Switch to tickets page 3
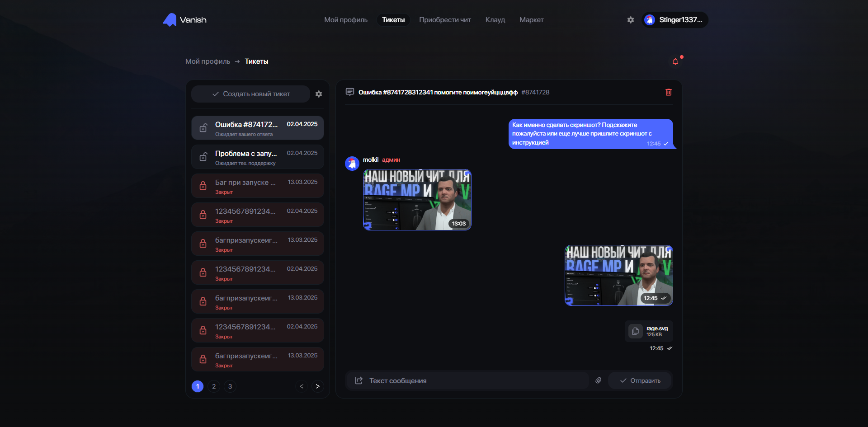 coord(230,386)
